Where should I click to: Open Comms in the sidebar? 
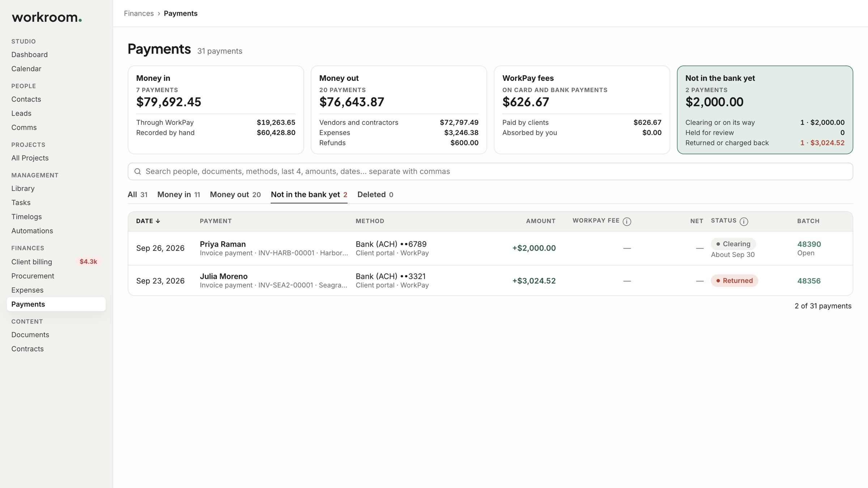(x=24, y=127)
